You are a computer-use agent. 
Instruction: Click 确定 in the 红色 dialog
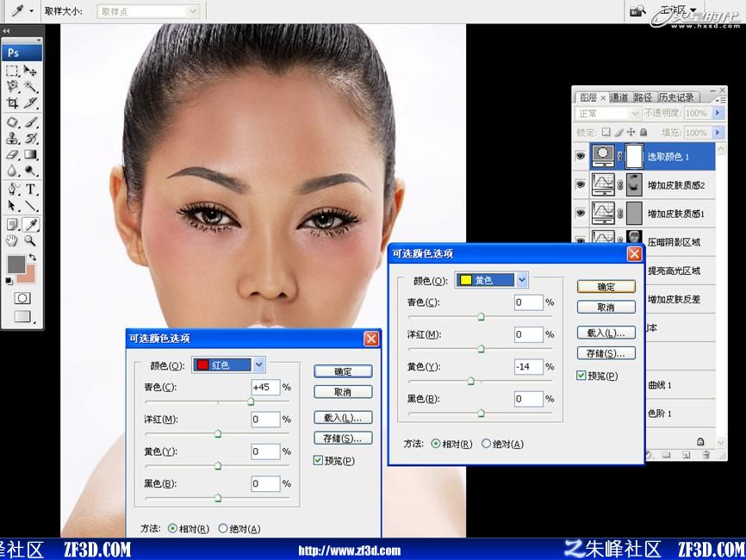[x=343, y=371]
